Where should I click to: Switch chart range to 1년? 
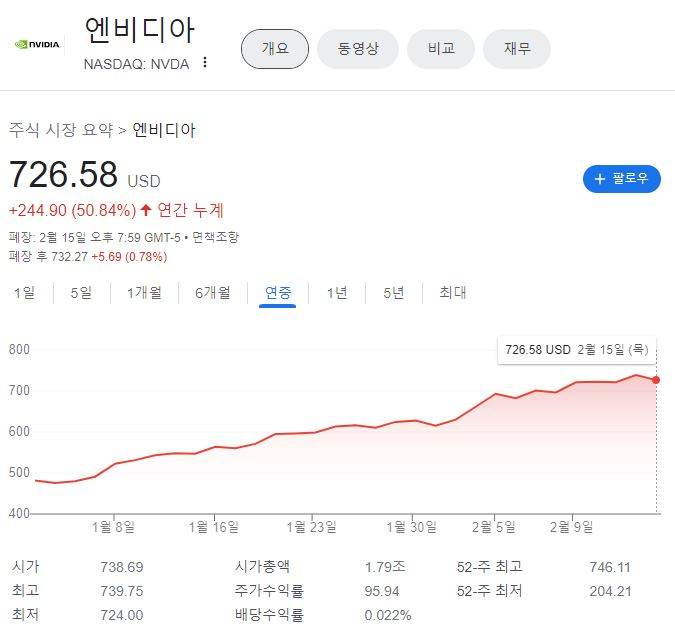coord(337,293)
